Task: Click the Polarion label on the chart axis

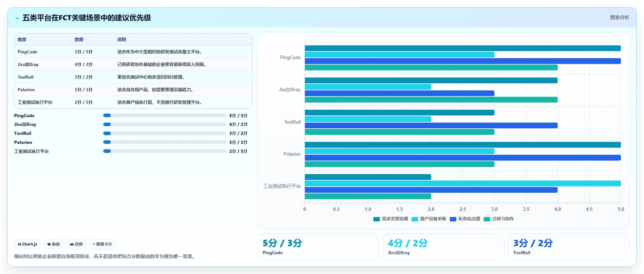Action: pos(292,154)
